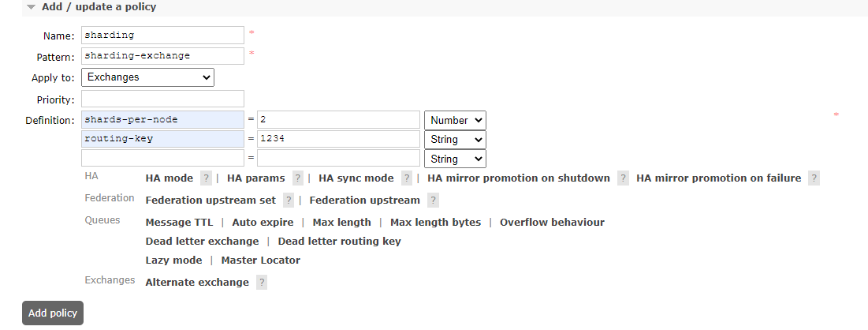The height and width of the screenshot is (330, 868).
Task: Show help for Federation upstream set
Action: pos(289,201)
